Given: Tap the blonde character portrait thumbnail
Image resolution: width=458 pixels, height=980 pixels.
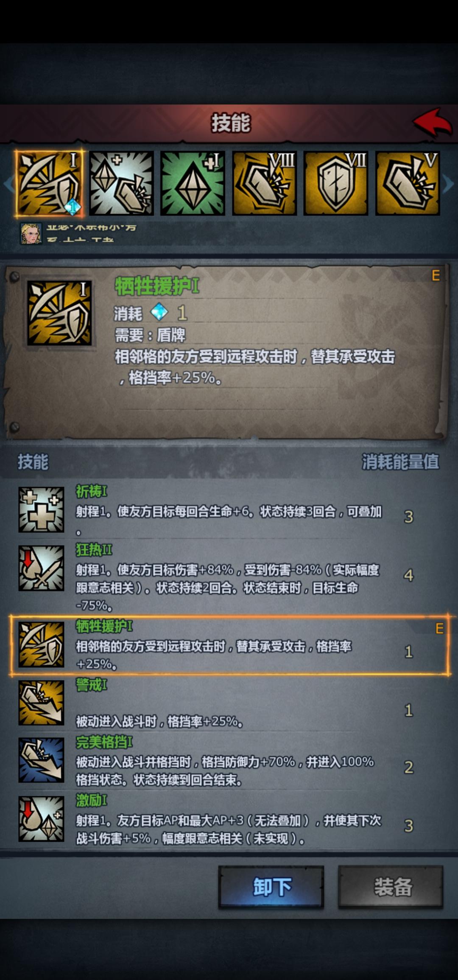Looking at the screenshot, I should [31, 233].
